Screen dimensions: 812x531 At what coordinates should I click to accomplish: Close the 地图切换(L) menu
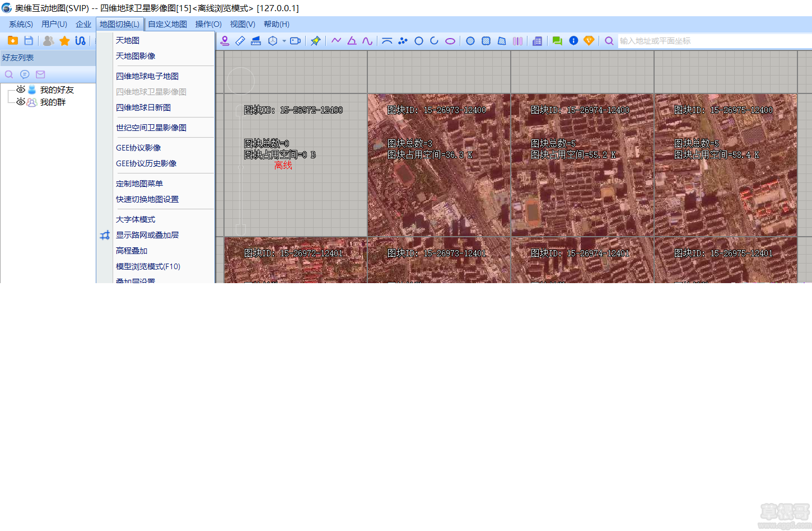[x=120, y=24]
